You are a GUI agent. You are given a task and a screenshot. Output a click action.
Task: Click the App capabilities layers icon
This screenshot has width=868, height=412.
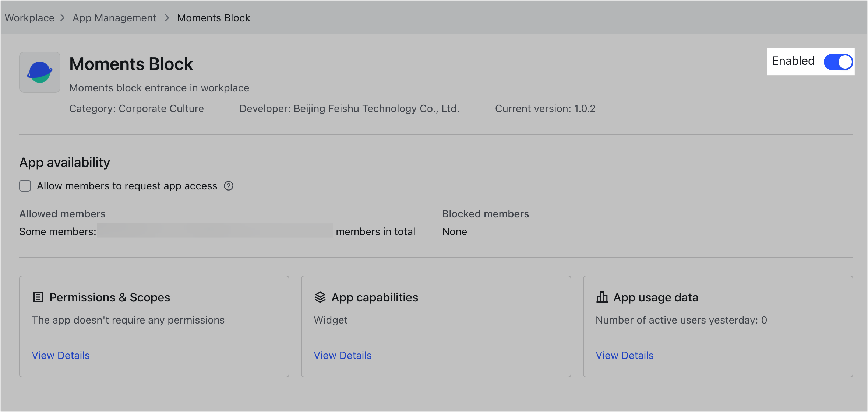[x=320, y=297]
